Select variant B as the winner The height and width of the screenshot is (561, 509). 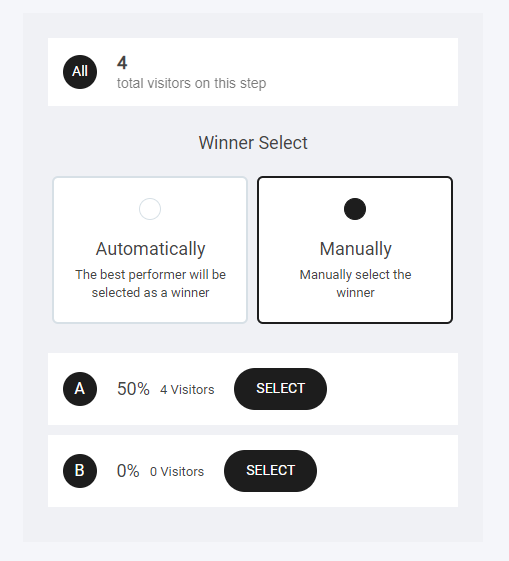click(270, 471)
